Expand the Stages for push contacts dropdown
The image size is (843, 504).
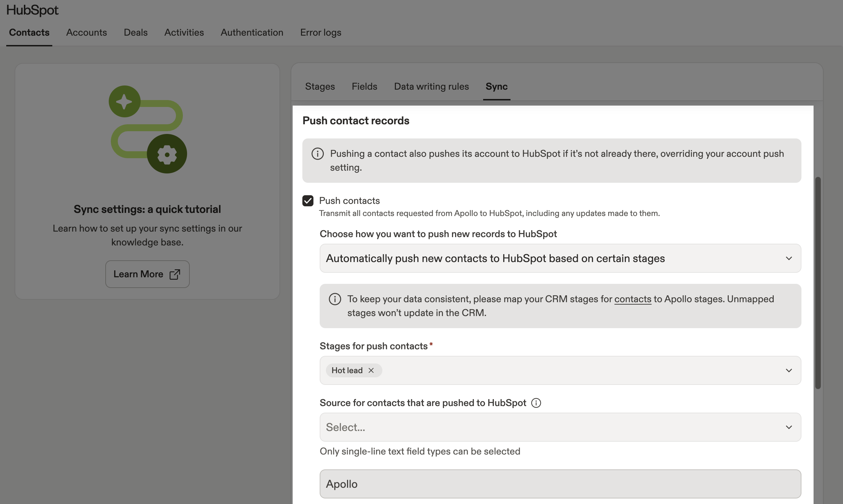[789, 370]
